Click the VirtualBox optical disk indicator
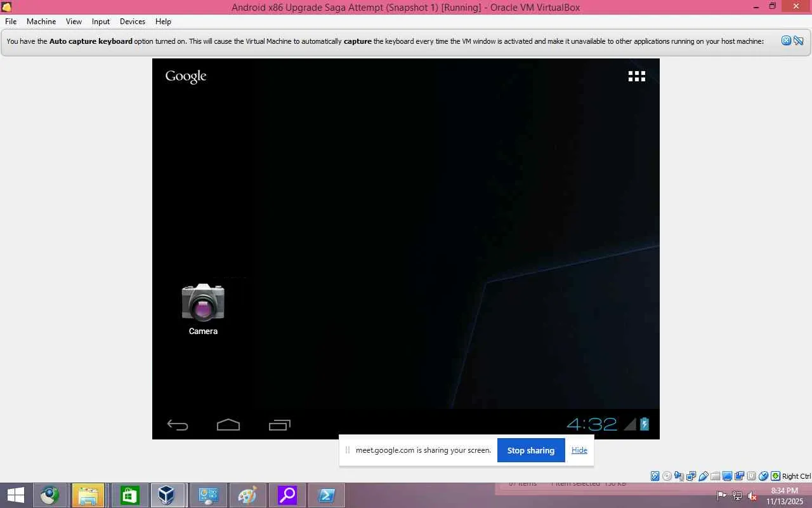 pyautogui.click(x=667, y=476)
